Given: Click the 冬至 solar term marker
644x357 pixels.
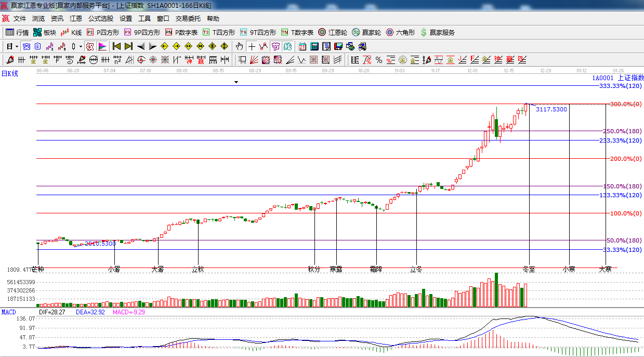Looking at the screenshot, I should (x=529, y=270).
